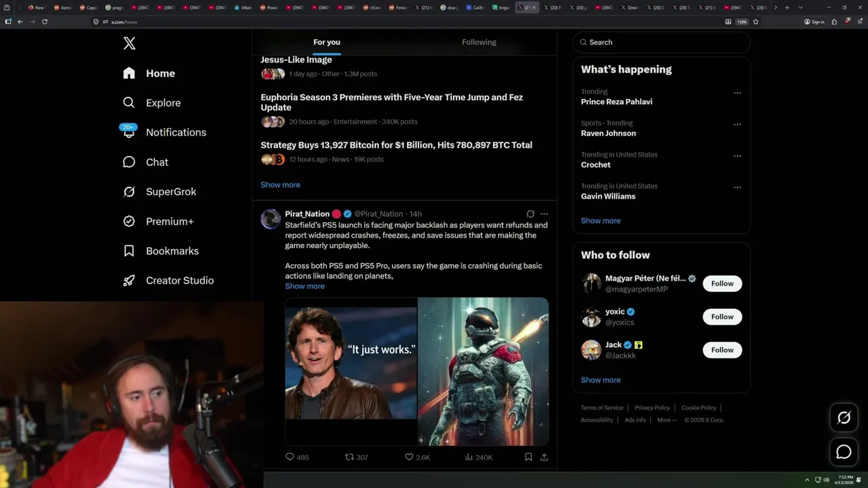Open Chat from the sidebar

pyautogui.click(x=145, y=162)
